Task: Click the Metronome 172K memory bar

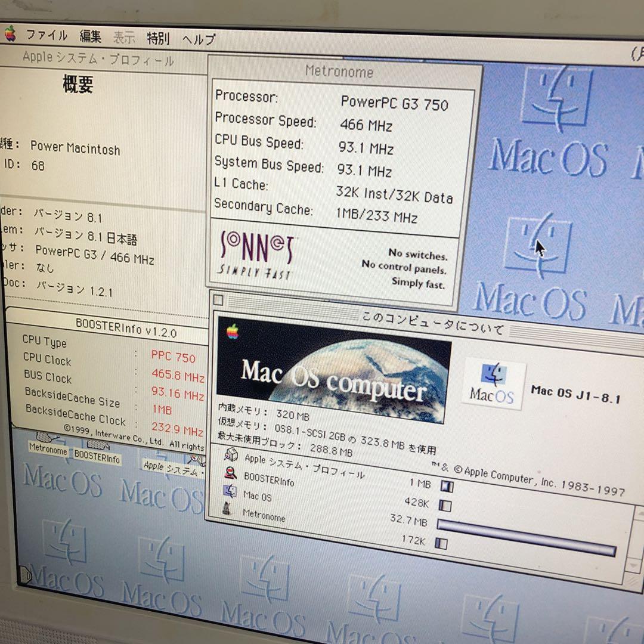Action: coord(441,543)
